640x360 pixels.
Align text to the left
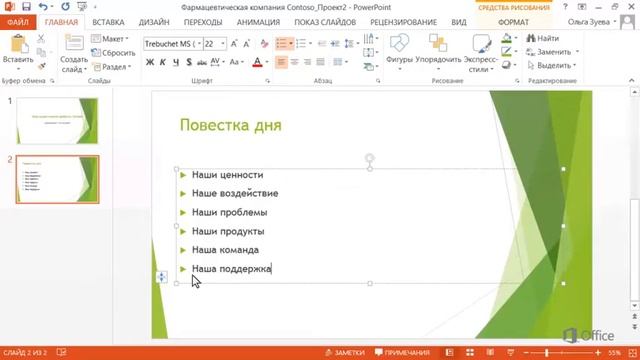281,62
